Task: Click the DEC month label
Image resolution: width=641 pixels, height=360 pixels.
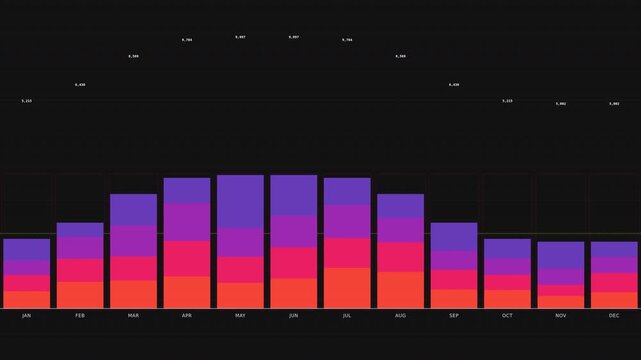Action: [x=614, y=315]
